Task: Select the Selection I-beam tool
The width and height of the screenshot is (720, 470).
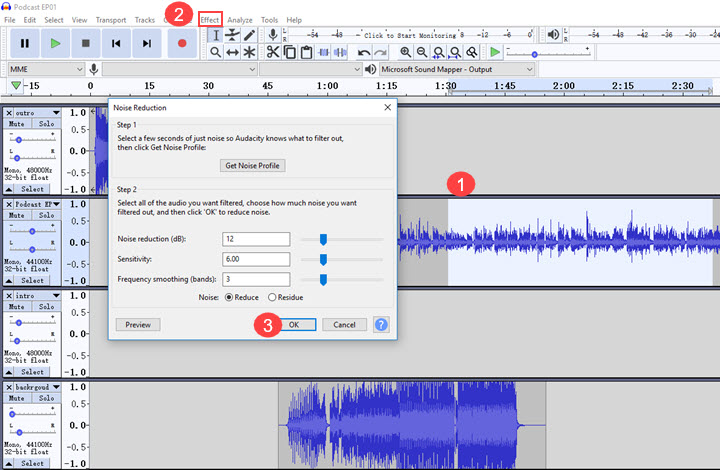Action: coord(215,35)
